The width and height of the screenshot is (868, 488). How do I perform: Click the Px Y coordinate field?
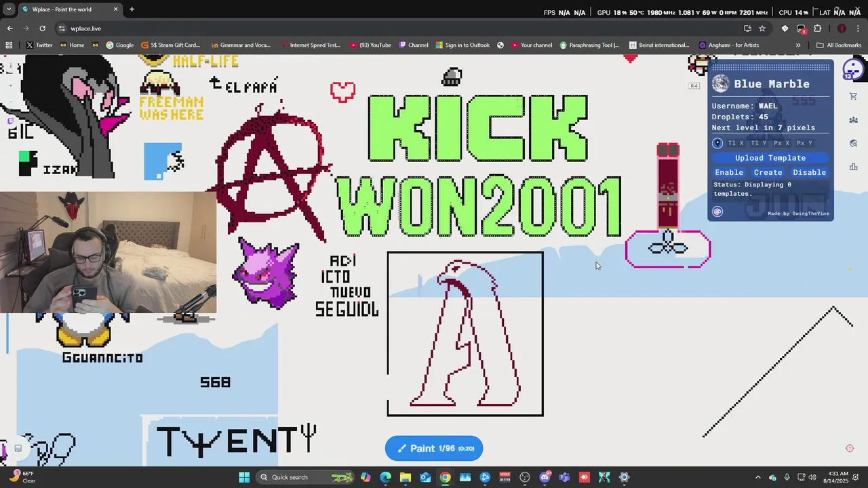[804, 143]
